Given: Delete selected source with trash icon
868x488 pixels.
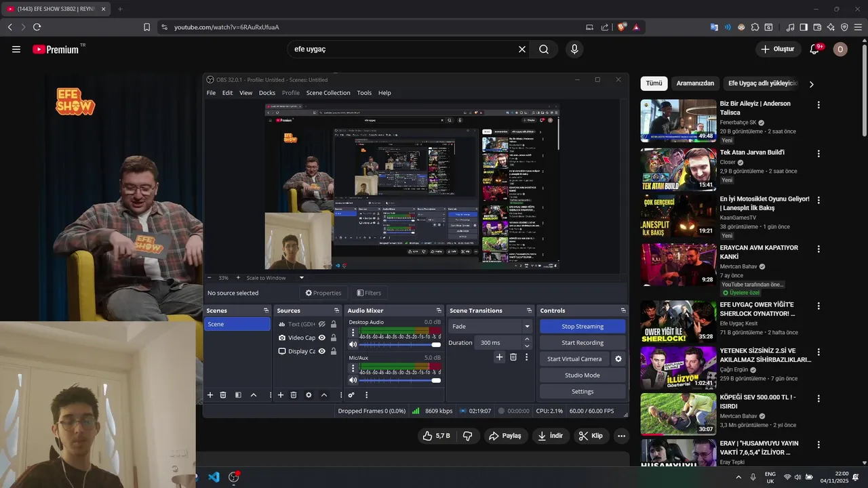Looking at the screenshot, I should pos(294,395).
